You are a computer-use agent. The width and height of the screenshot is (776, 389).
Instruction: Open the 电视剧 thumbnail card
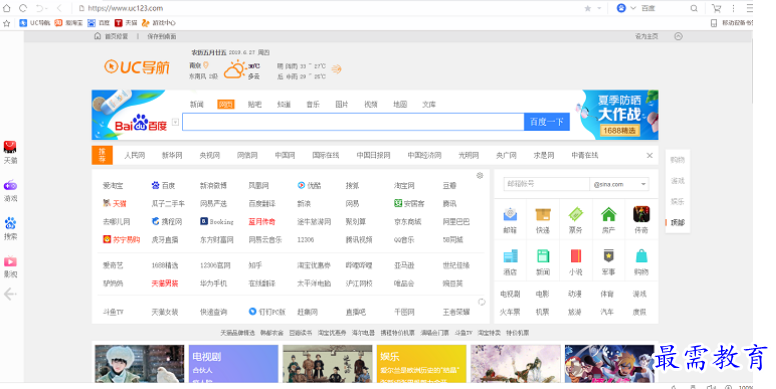pos(233,364)
